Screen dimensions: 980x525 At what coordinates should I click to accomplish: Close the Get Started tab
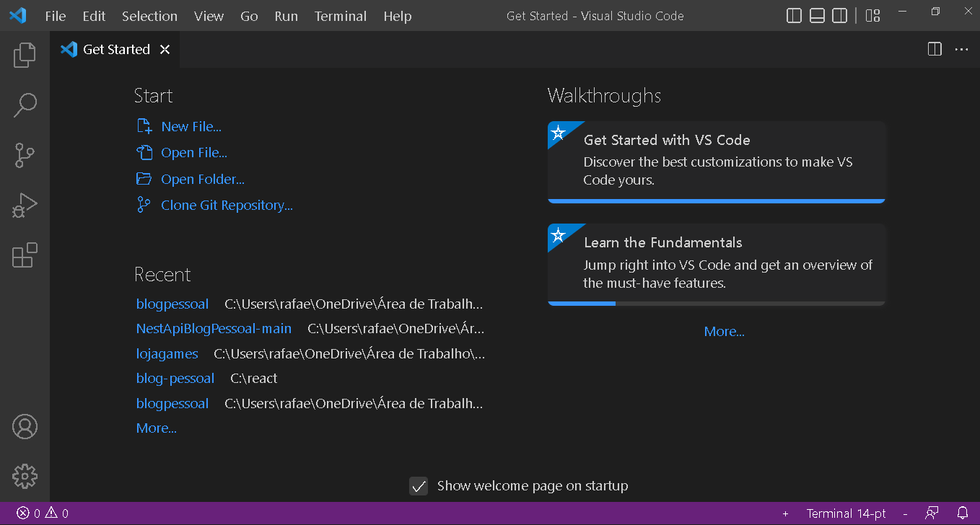click(x=165, y=50)
